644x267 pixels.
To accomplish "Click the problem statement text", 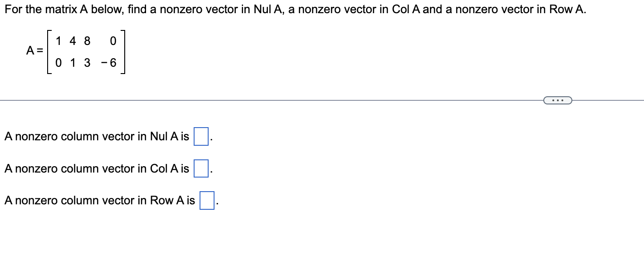I will (x=295, y=9).
